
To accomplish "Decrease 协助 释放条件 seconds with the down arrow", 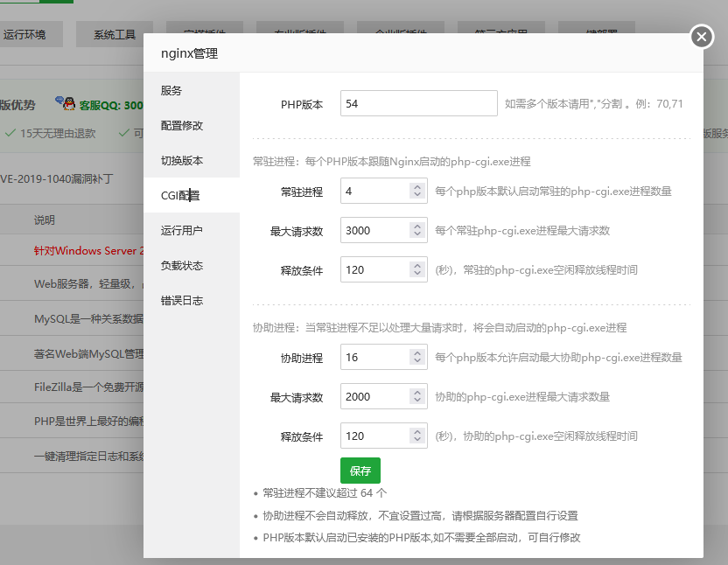I will coord(416,440).
